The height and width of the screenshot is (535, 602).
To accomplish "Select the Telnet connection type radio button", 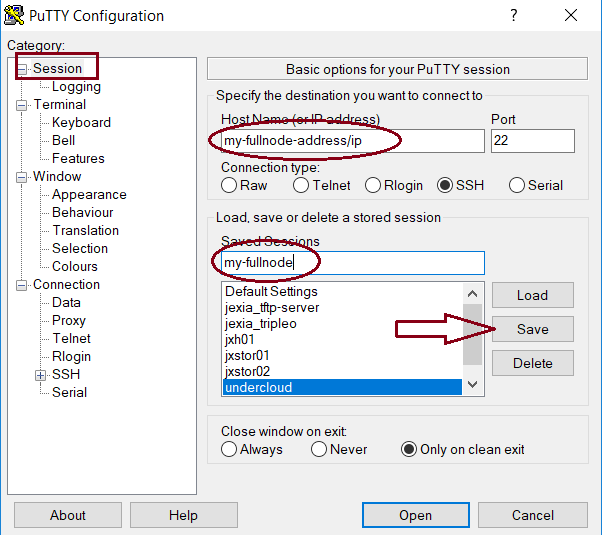I will (301, 186).
